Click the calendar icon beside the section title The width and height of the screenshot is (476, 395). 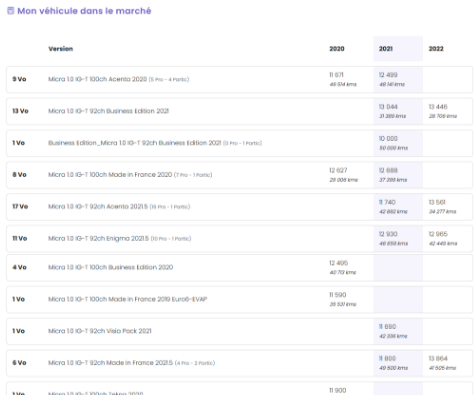point(11,11)
